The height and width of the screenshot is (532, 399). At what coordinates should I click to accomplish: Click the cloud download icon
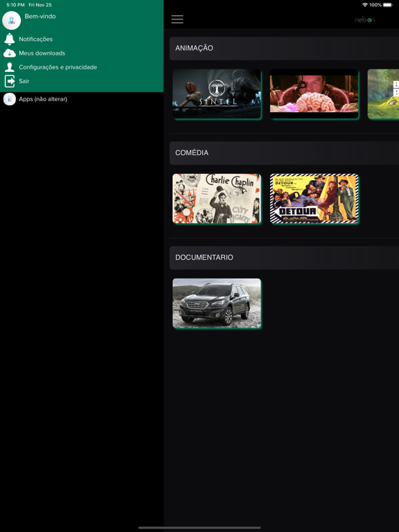10,53
